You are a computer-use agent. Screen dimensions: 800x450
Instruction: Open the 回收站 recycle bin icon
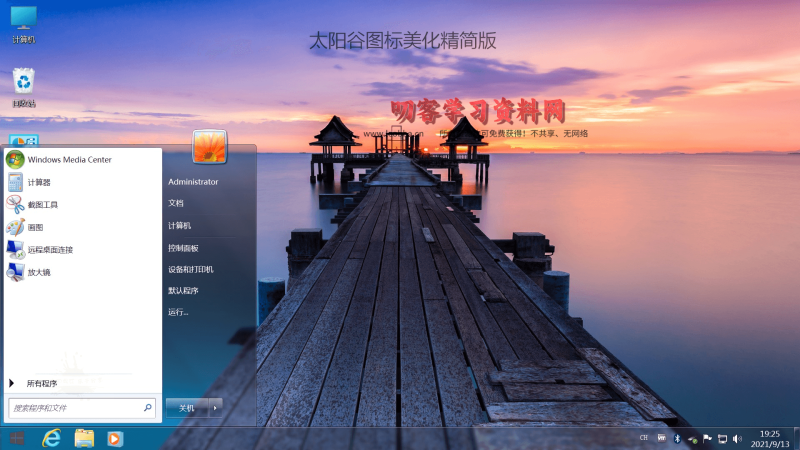(23, 87)
